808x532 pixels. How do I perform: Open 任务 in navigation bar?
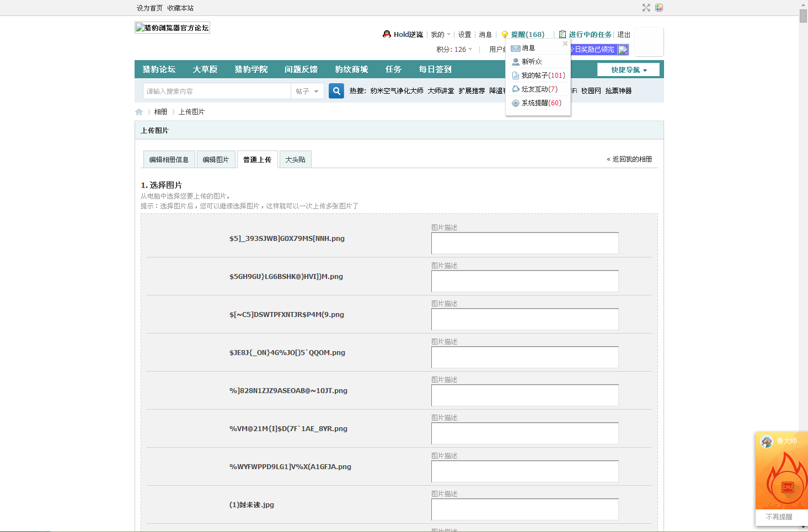393,69
